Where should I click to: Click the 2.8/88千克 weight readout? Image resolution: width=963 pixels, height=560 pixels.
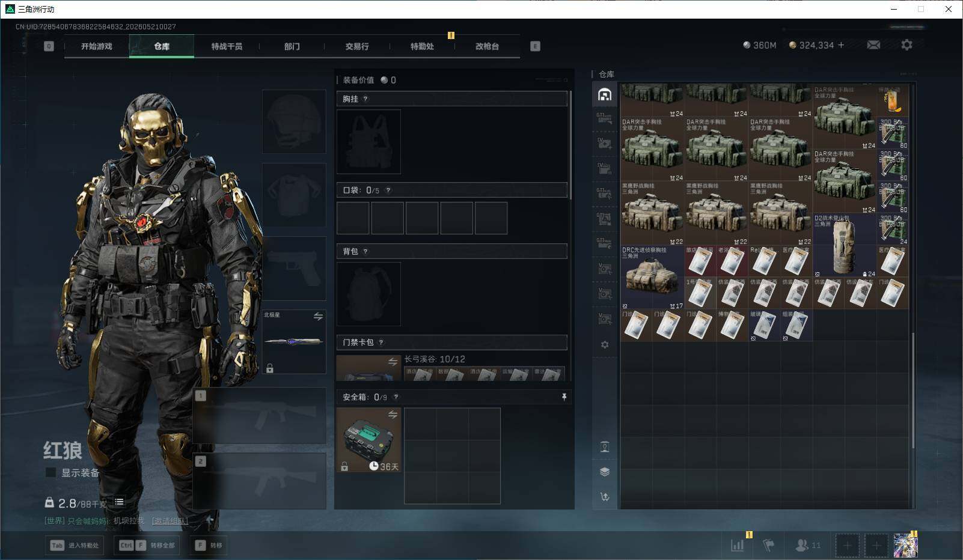pyautogui.click(x=83, y=503)
